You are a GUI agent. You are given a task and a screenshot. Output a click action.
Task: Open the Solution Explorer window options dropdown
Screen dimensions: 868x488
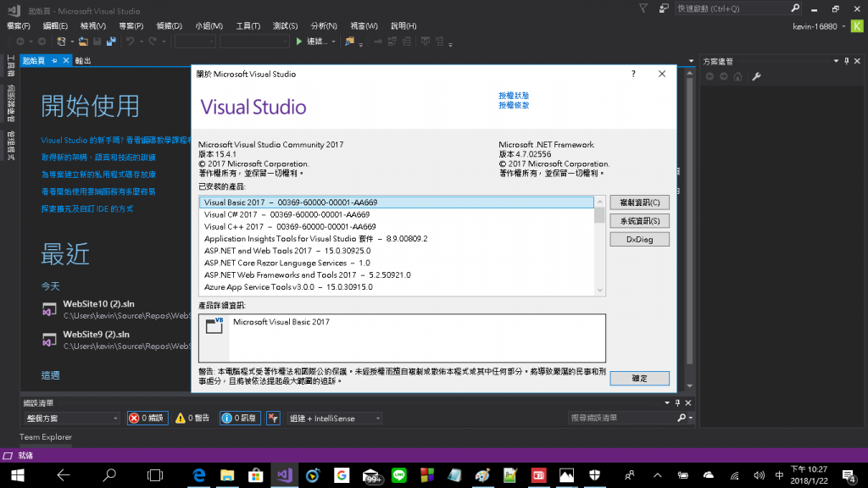coord(836,61)
